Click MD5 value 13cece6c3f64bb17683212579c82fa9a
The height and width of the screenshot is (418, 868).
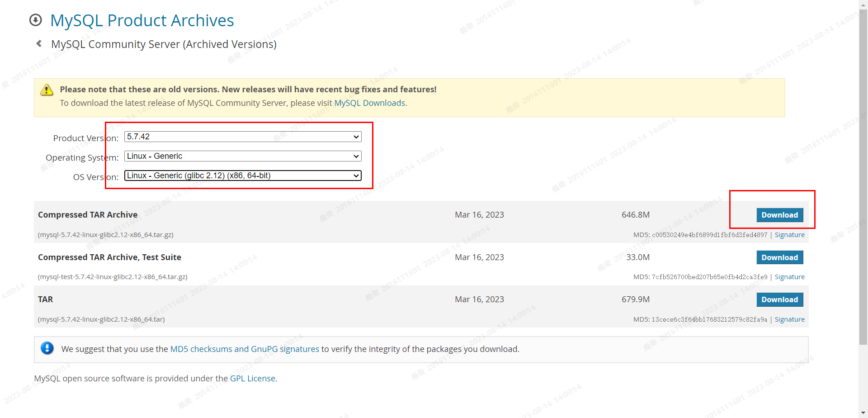click(x=709, y=319)
